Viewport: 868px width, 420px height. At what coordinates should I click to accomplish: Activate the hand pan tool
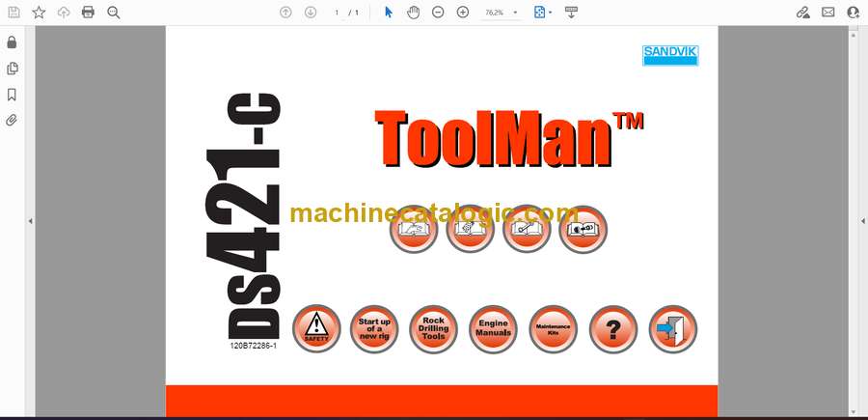click(413, 13)
